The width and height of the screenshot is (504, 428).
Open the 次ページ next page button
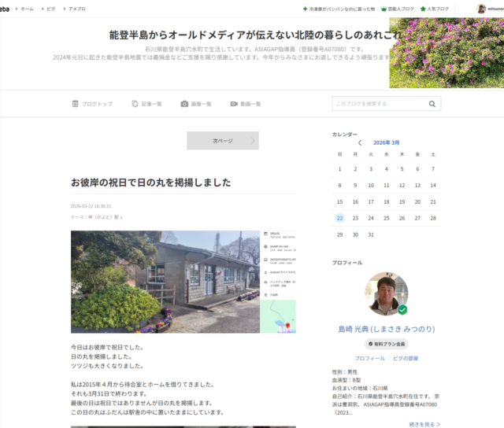(223, 141)
